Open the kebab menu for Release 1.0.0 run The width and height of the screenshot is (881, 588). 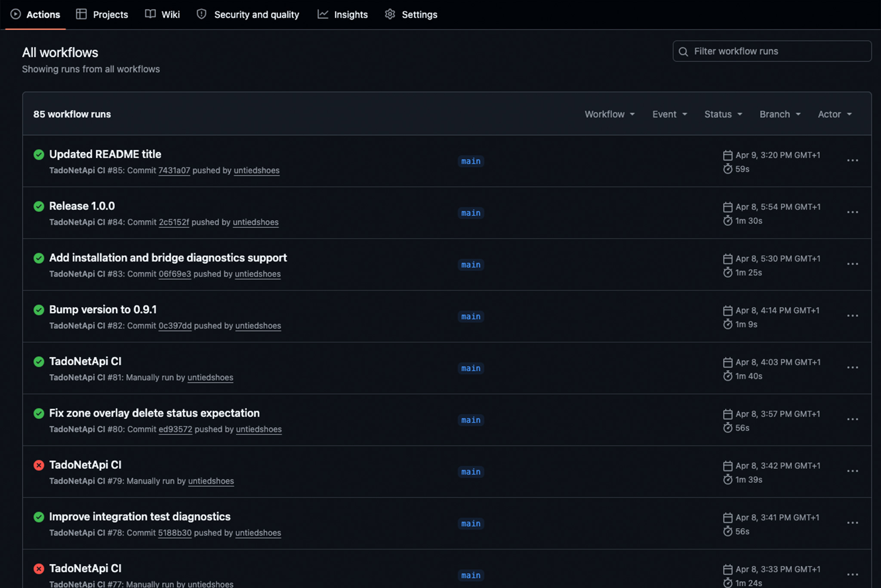[x=853, y=212]
